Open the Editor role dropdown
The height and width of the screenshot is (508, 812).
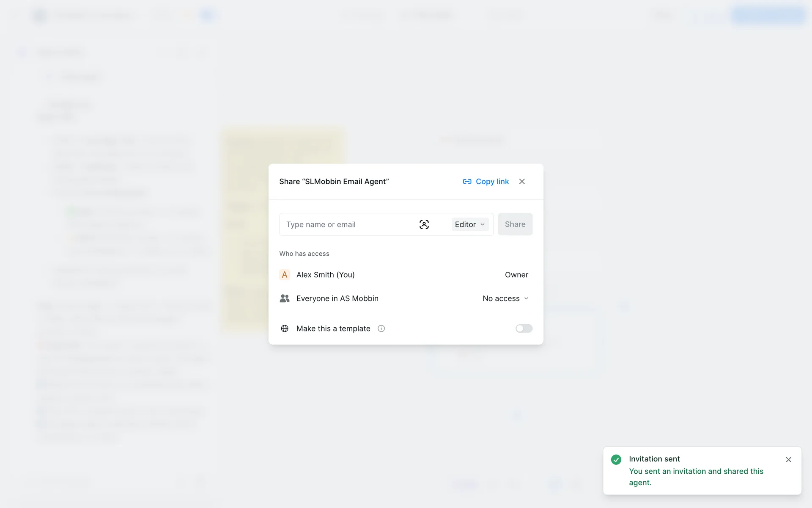470,224
